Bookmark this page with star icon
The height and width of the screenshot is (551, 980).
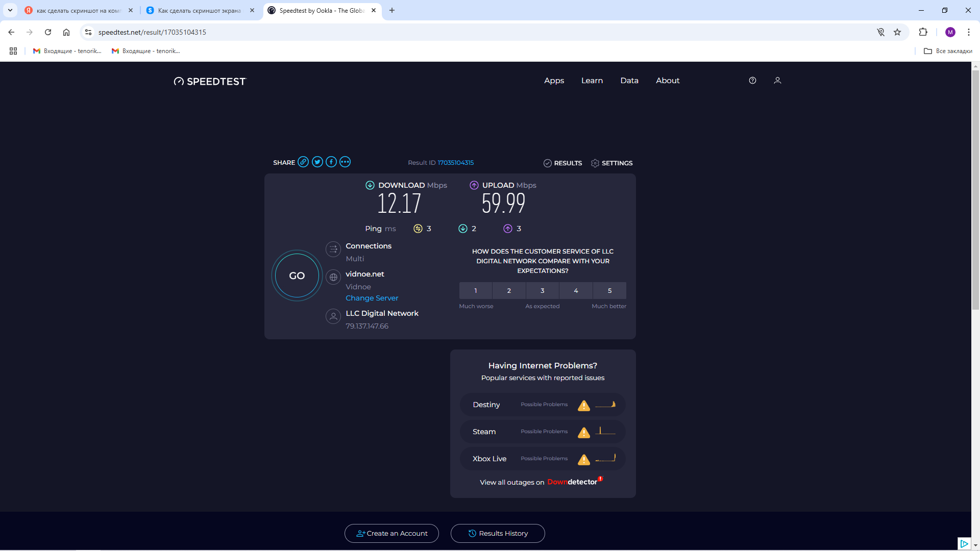[897, 32]
